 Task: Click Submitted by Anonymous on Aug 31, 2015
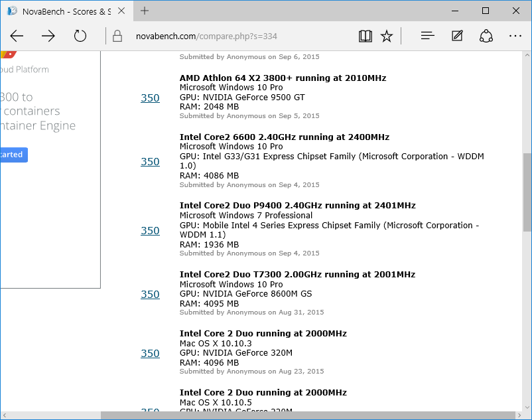[252, 313]
